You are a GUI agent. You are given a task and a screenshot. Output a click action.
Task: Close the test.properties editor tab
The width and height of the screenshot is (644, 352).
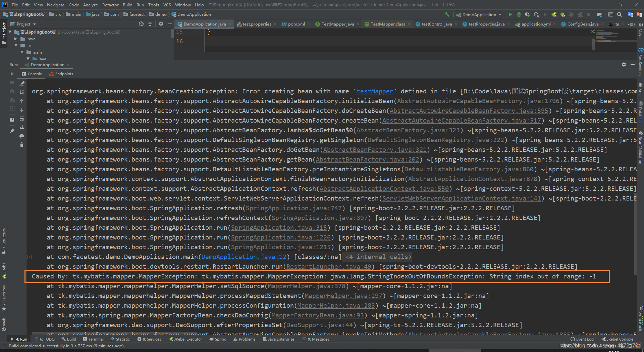(x=275, y=24)
